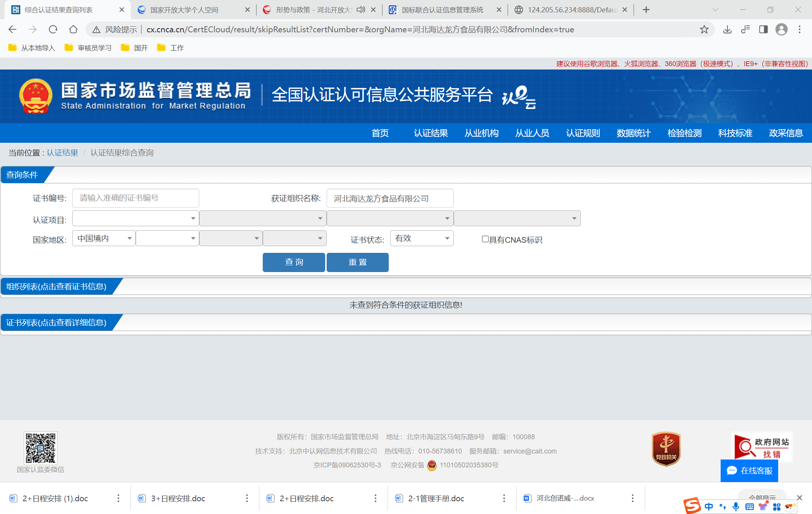Open the 在线客服 chat button
812x514 pixels.
pos(749,471)
